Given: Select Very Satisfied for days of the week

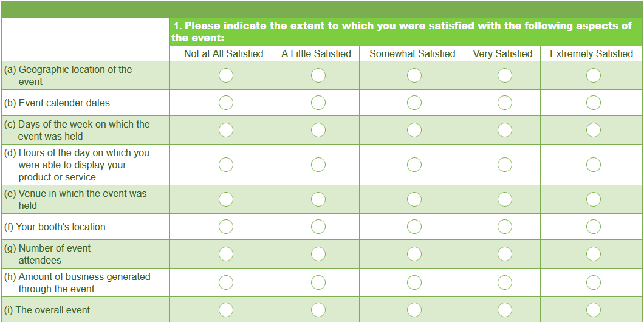Looking at the screenshot, I should tap(505, 130).
